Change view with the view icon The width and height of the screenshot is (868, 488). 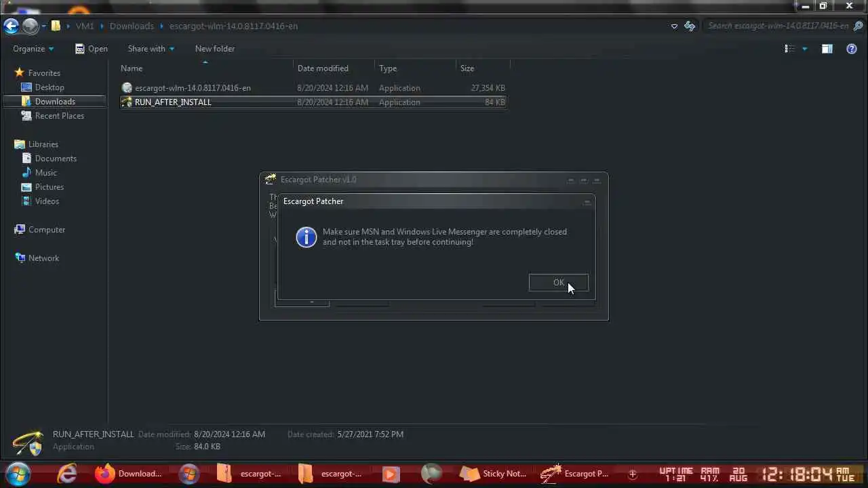789,49
